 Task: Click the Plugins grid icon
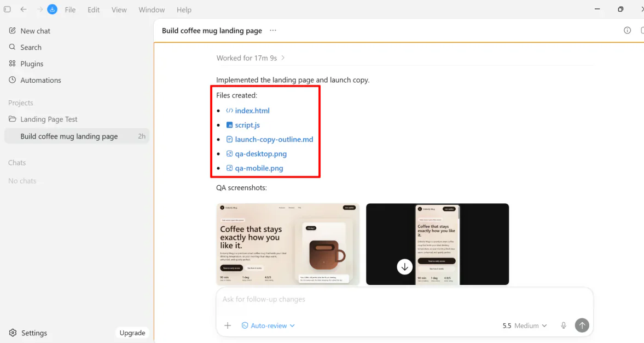[13, 64]
